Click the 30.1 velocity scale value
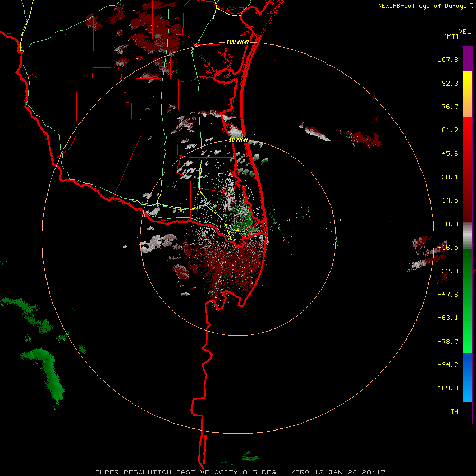This screenshot has width=476, height=476. (x=450, y=177)
